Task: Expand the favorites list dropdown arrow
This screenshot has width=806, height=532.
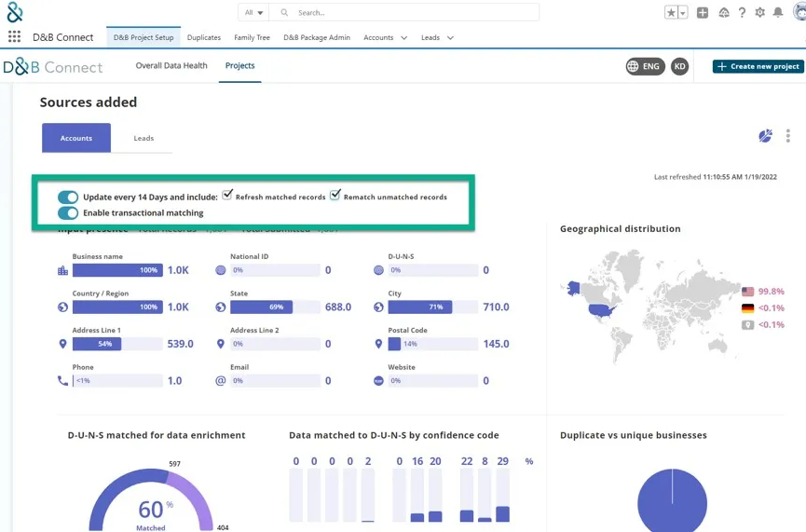Action: 683,12
